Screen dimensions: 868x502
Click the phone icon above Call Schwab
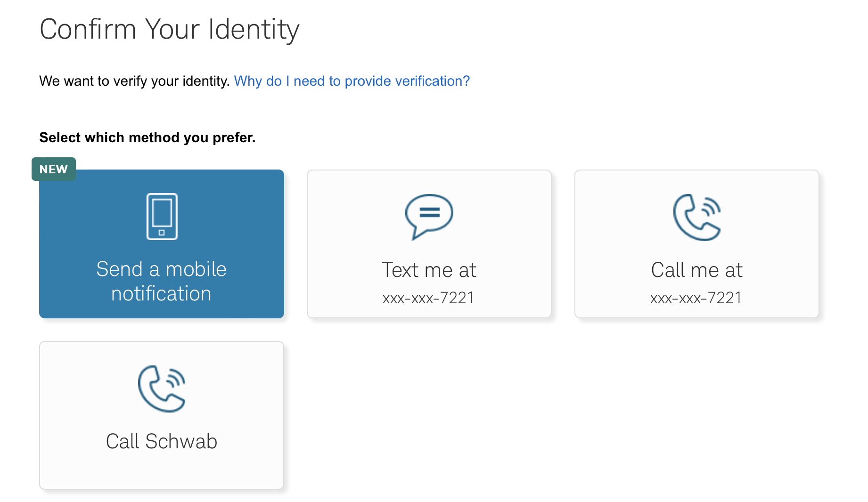click(x=162, y=389)
